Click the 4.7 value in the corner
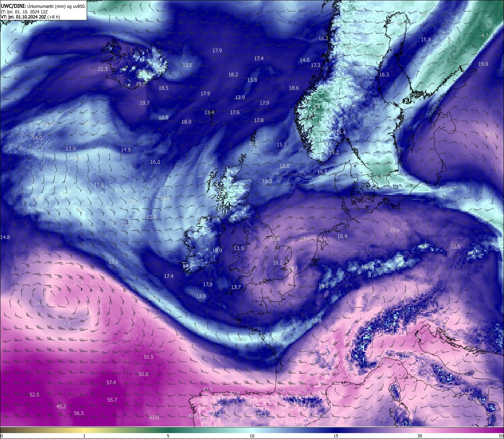504x439 pixels. pyautogui.click(x=485, y=35)
